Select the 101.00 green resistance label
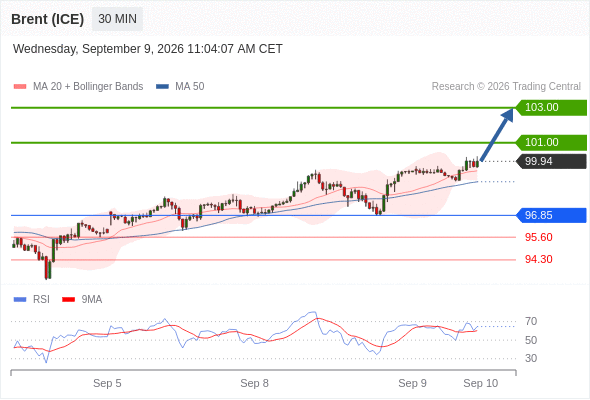The image size is (590, 400). coord(551,143)
